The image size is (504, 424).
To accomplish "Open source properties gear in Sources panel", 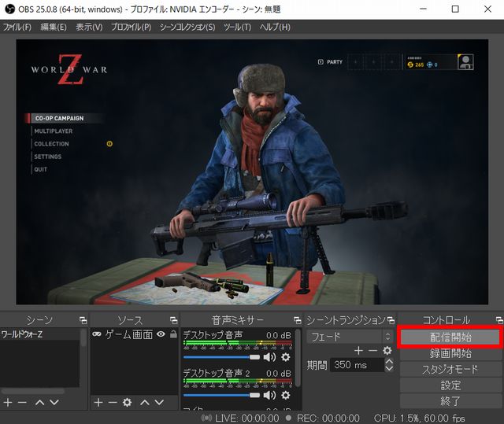I will pyautogui.click(x=128, y=402).
